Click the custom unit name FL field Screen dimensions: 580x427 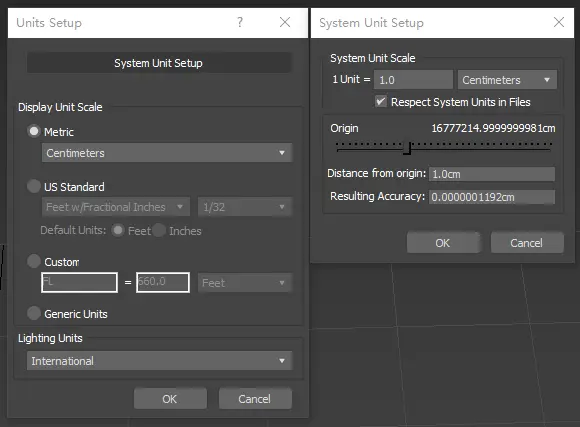(x=80, y=283)
